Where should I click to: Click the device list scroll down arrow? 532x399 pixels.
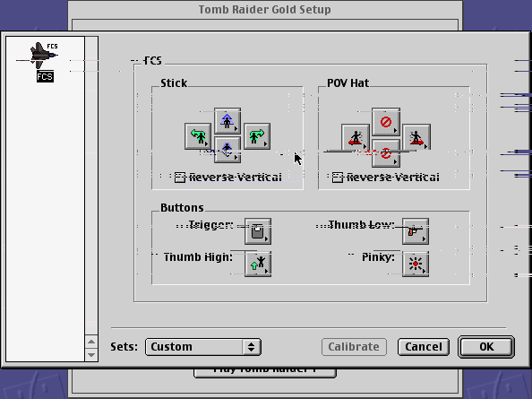(91, 355)
